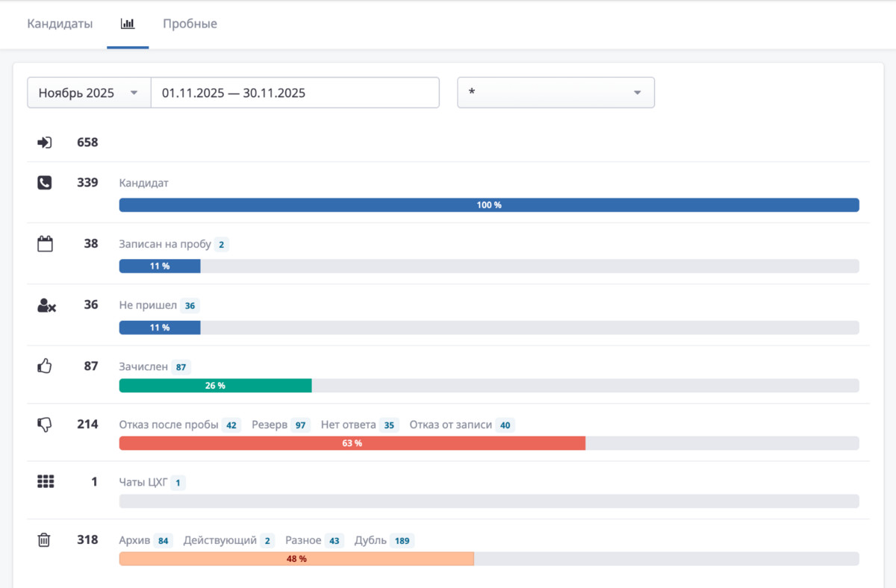Switch to the Кандидаты tab
Screen dimensions: 896x588
pyautogui.click(x=60, y=24)
